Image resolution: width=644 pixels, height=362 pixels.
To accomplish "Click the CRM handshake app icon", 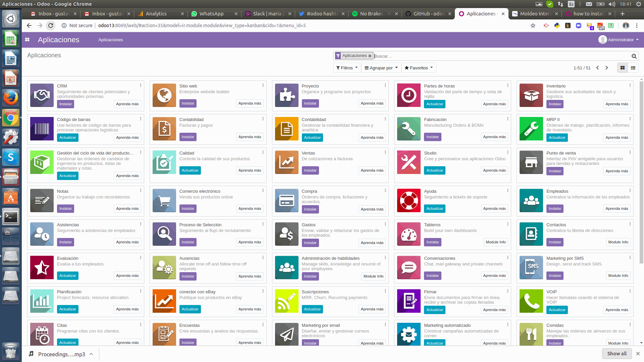I will 42,95.
